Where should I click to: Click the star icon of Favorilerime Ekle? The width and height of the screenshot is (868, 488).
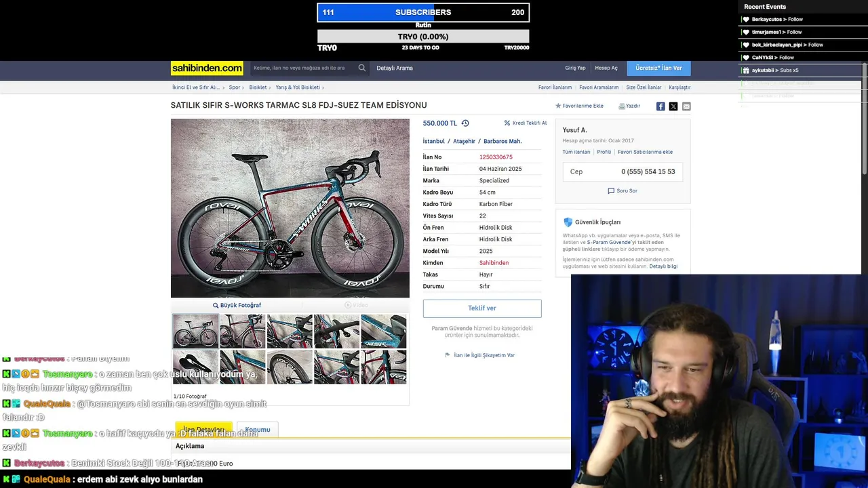tap(558, 106)
